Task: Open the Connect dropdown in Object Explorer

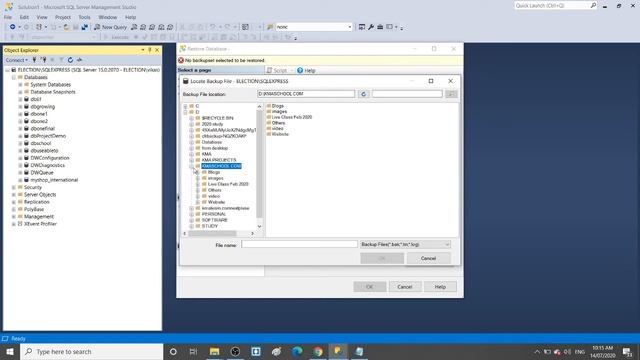Action: coord(16,60)
